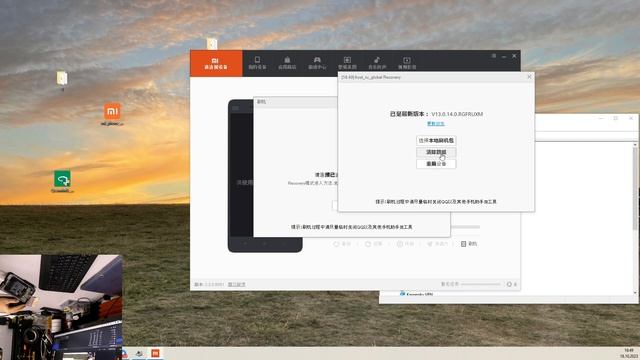Click the webcam overlay thumbnail in the corner
This screenshot has width=640, height=360.
[61, 307]
